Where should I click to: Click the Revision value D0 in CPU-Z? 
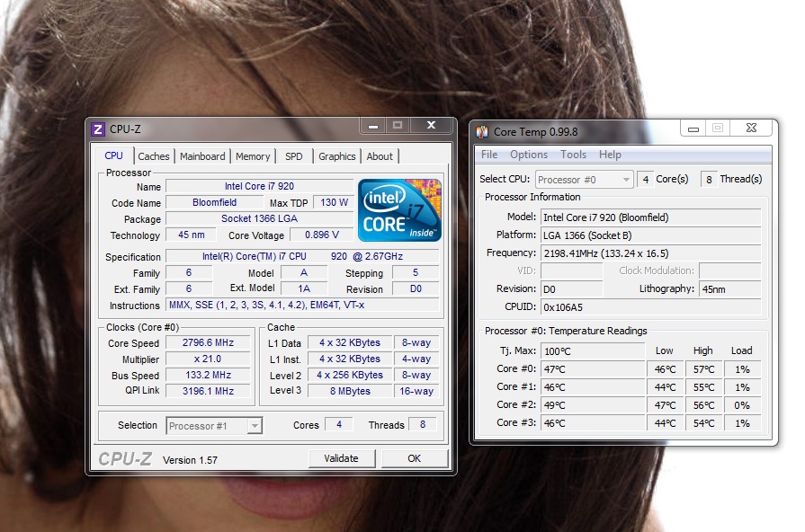tap(416, 288)
